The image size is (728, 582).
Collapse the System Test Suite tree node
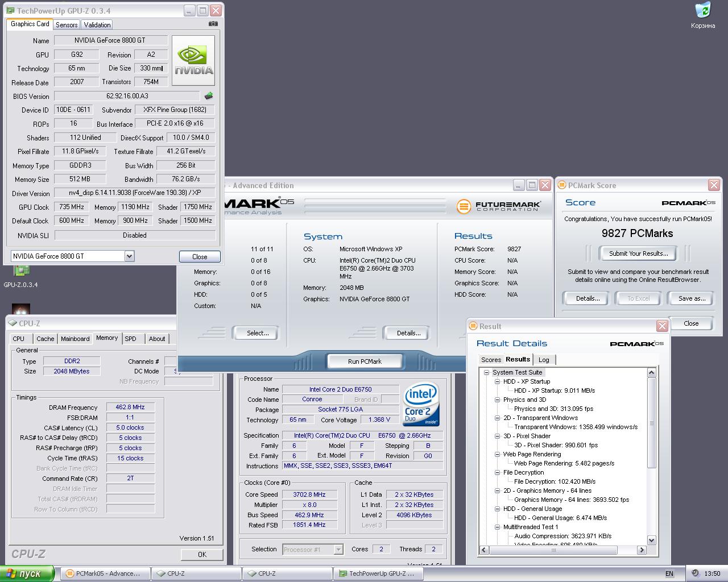point(487,372)
